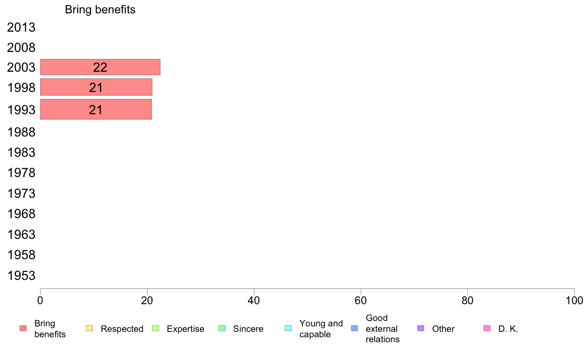Screen dimensions: 588x364
Task: Click the Respected legend text
Action: pyautogui.click(x=122, y=329)
